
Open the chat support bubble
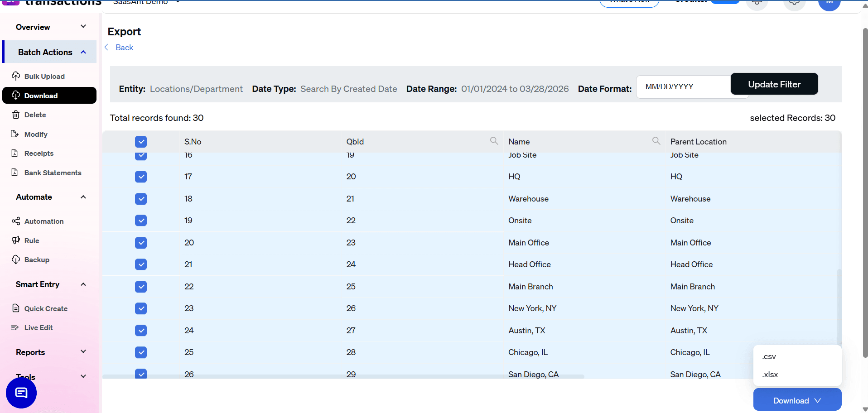[x=21, y=393]
